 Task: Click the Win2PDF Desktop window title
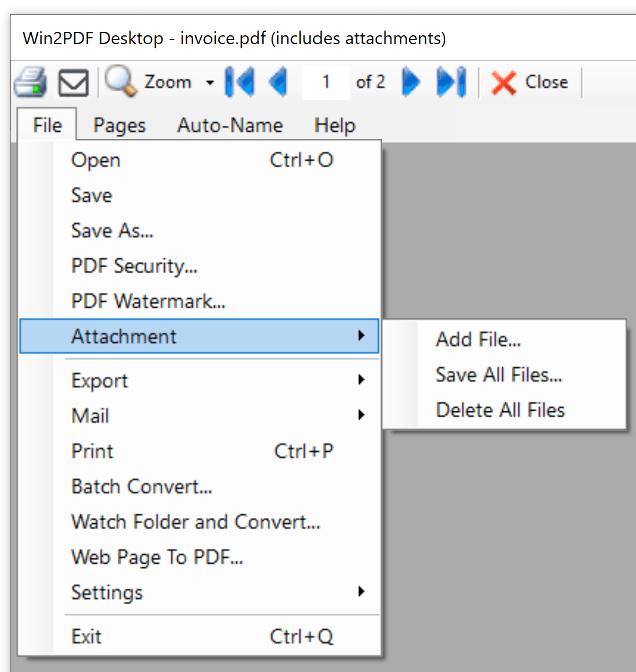(x=234, y=38)
